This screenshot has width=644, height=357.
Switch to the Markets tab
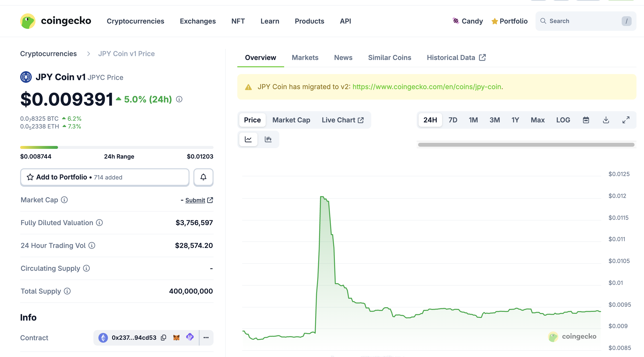point(305,58)
